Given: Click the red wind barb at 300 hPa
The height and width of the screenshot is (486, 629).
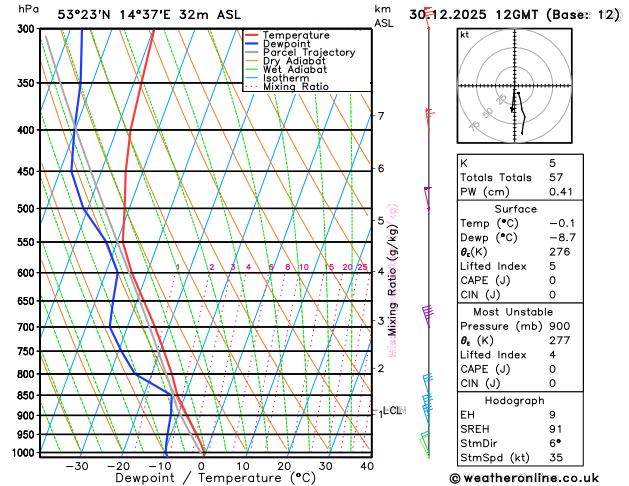Looking at the screenshot, I should click(428, 18).
